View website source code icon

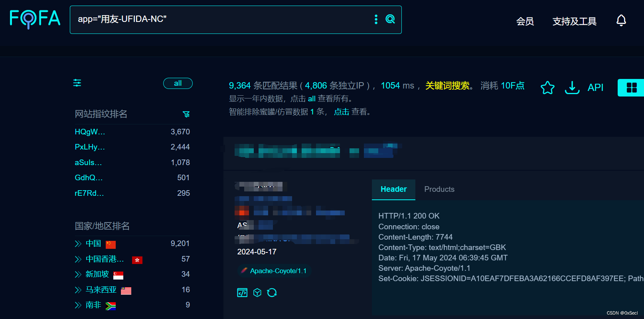click(242, 293)
